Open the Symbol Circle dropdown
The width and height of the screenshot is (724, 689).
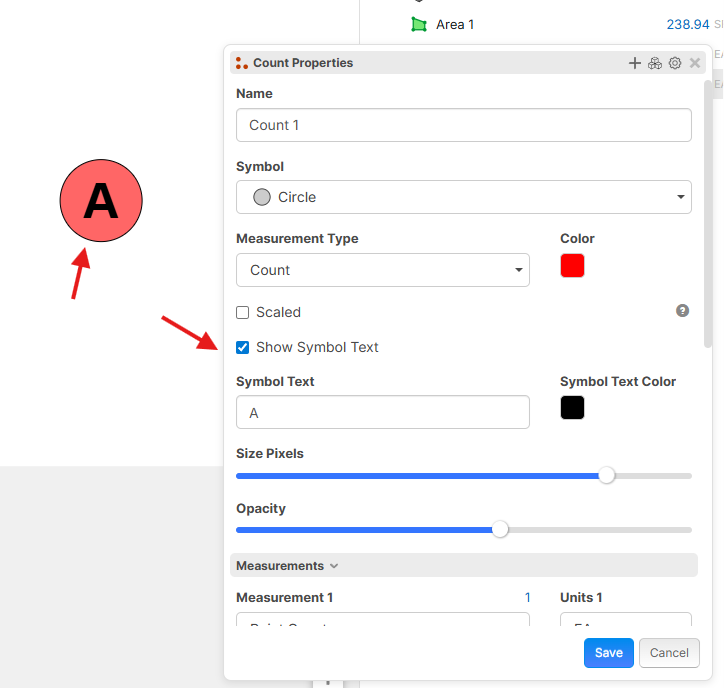[x=464, y=197]
